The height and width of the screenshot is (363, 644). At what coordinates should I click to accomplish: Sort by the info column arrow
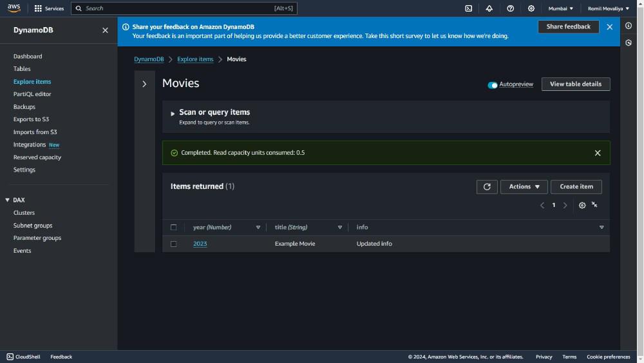pos(601,228)
